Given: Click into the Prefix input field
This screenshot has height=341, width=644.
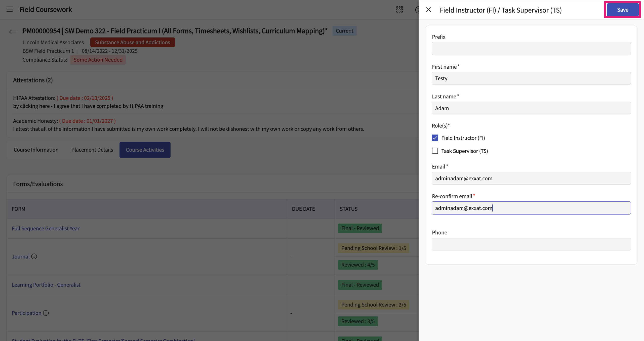Looking at the screenshot, I should (x=531, y=49).
